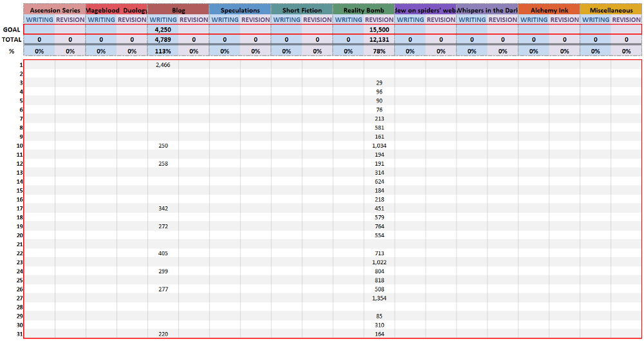The height and width of the screenshot is (341, 644).
Task: Select the TOTAL row label
Action: [x=12, y=39]
